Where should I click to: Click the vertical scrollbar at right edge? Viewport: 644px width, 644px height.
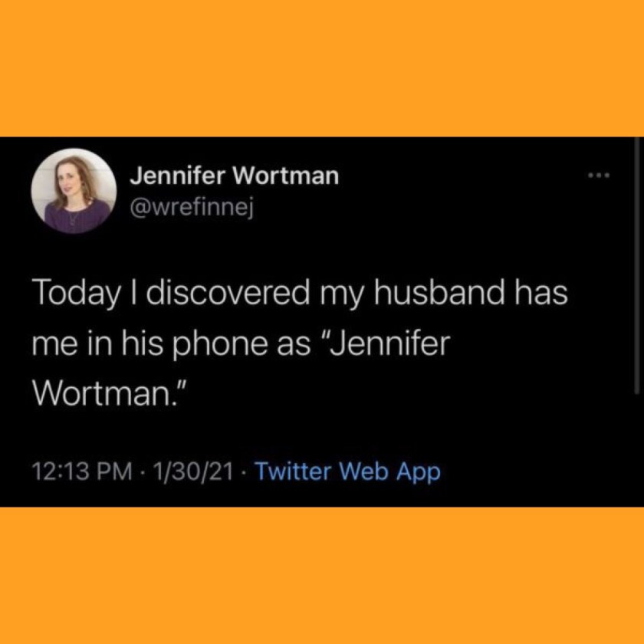[x=636, y=265]
